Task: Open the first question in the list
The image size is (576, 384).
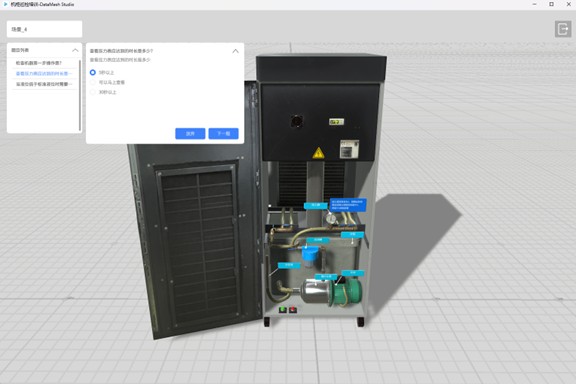Action: tap(39, 63)
